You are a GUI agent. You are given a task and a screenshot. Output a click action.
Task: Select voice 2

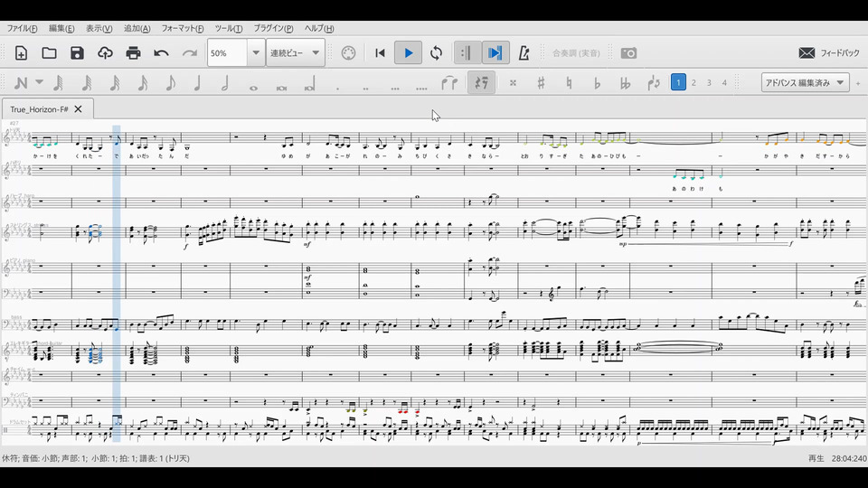[693, 82]
